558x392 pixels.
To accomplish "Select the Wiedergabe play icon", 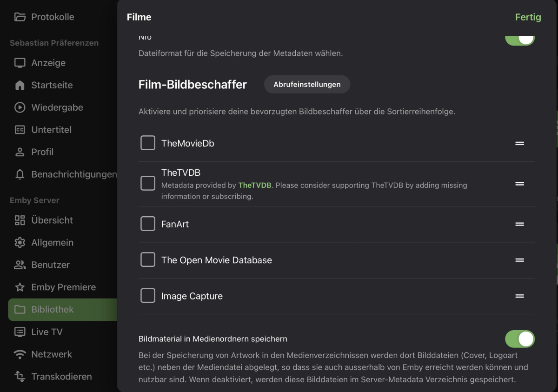I will coord(20,107).
